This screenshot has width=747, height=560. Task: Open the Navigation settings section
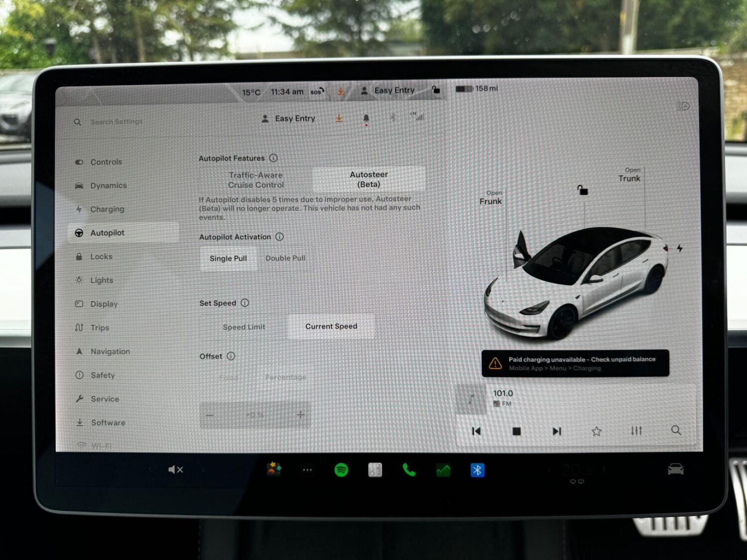tap(110, 351)
